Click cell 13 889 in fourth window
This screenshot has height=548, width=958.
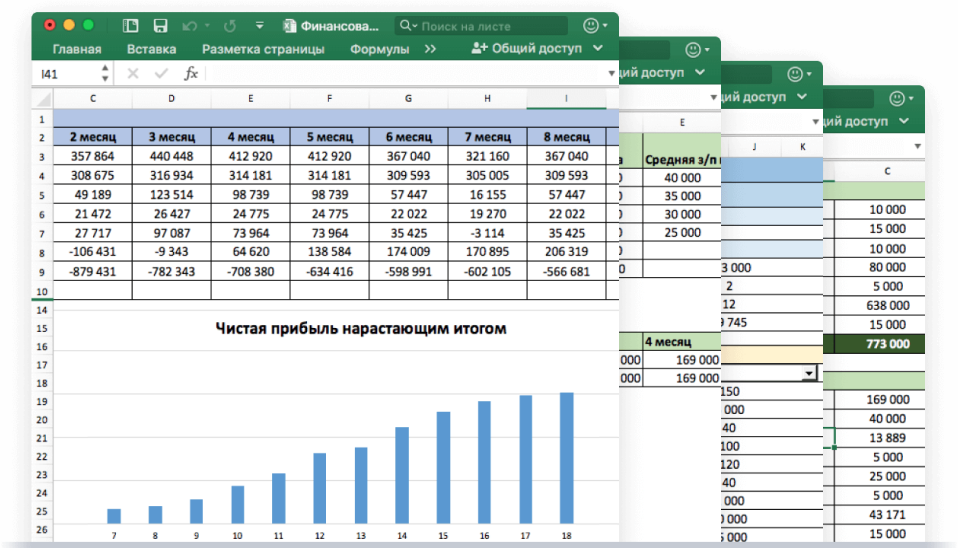(880, 438)
